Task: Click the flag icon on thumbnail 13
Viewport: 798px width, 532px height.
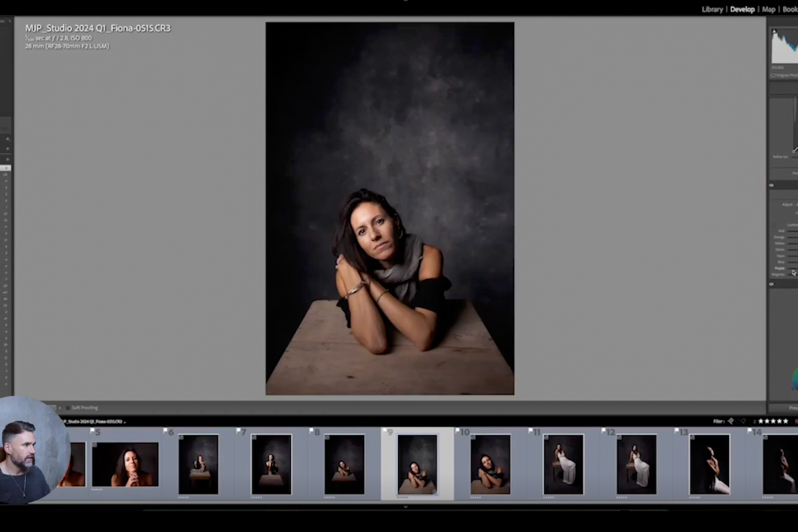Action: point(677,430)
